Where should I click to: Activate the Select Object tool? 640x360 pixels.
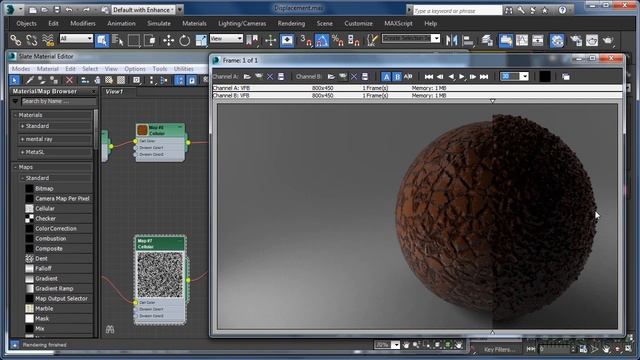(x=102, y=40)
